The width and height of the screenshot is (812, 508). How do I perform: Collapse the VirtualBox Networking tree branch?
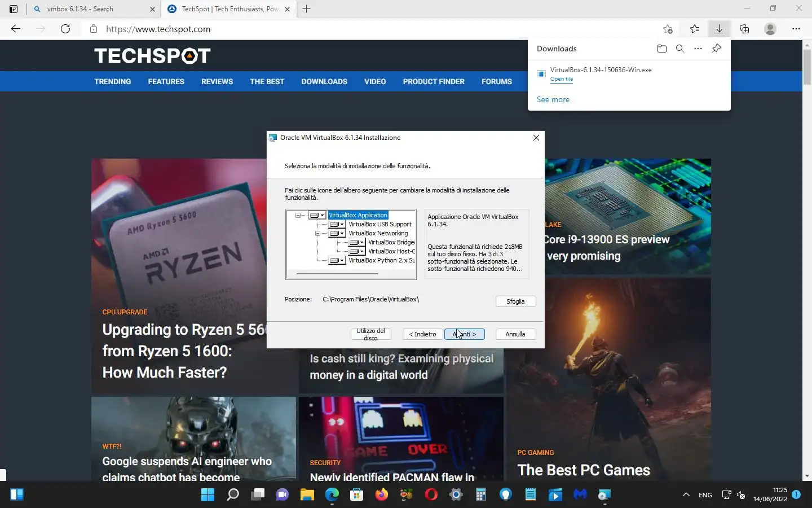tap(317, 233)
